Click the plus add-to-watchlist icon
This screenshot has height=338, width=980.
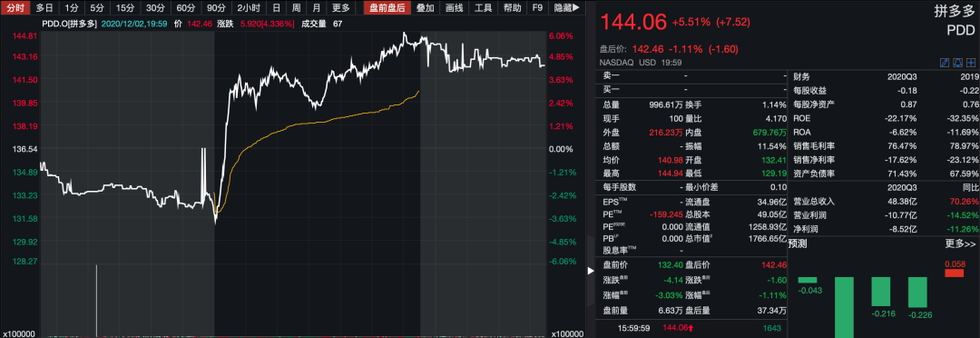(971, 63)
